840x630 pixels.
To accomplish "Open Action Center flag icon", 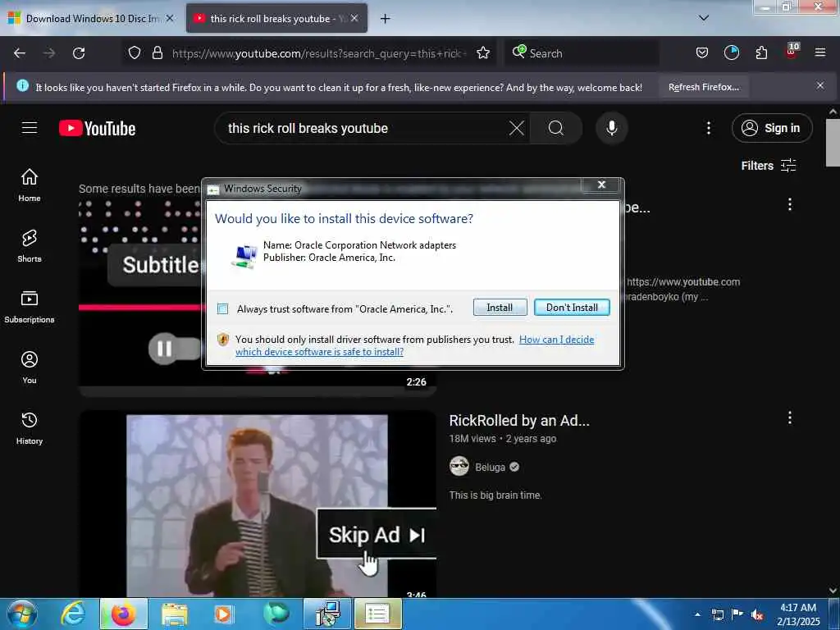I will click(x=737, y=614).
